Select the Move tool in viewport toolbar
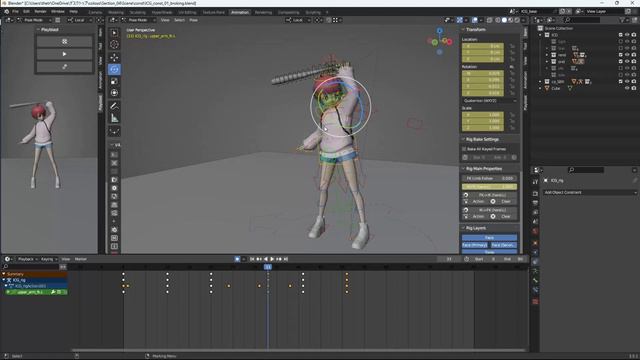Image resolution: width=640 pixels, height=360 pixels. click(x=114, y=57)
